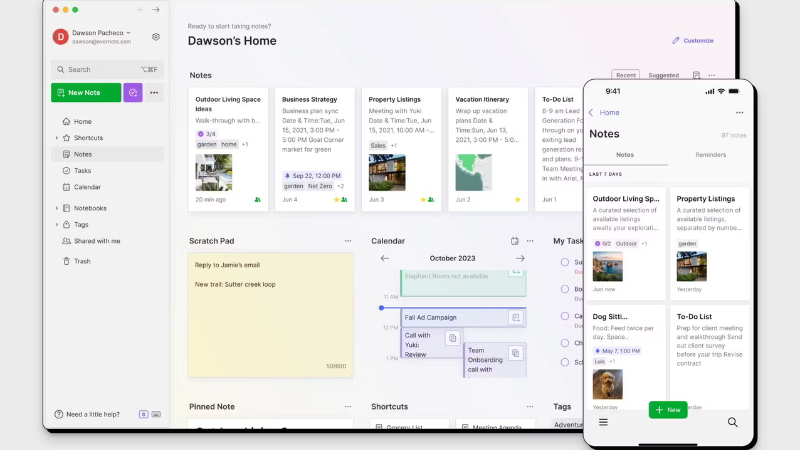This screenshot has width=800, height=450.
Task: Open Scratch Pad more options
Action: point(348,241)
